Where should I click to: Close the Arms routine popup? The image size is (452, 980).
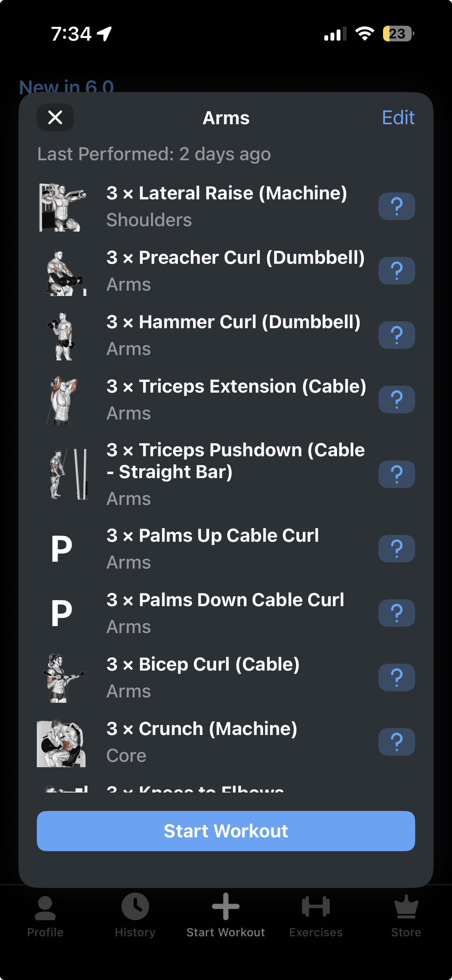55,117
